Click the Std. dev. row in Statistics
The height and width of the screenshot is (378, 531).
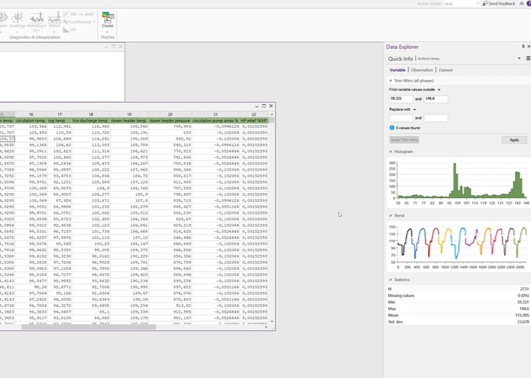459,322
